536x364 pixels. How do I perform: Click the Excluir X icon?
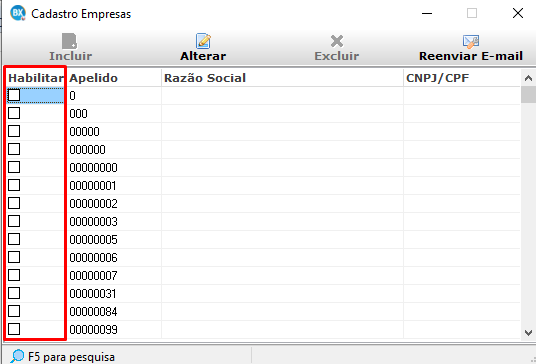337,41
